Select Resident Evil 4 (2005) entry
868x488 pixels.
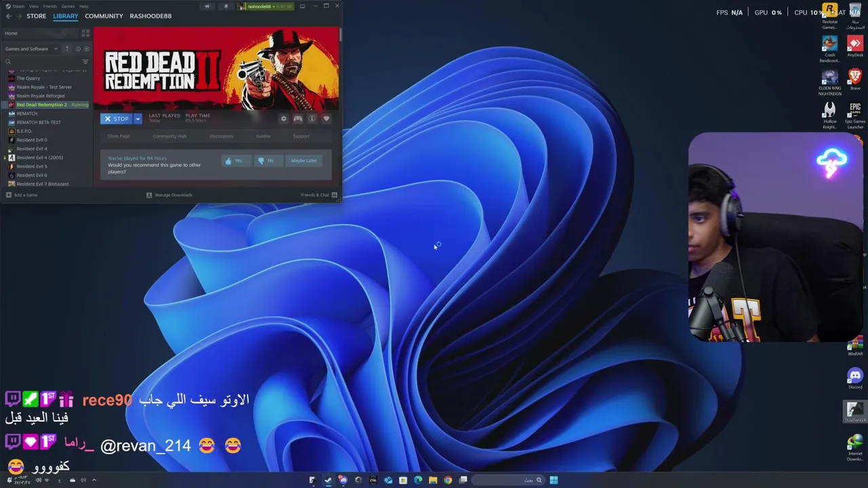39,157
